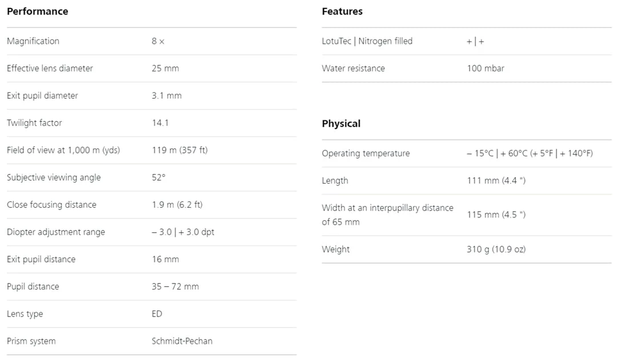
Task: Select the Magnification row label
Action: (33, 41)
